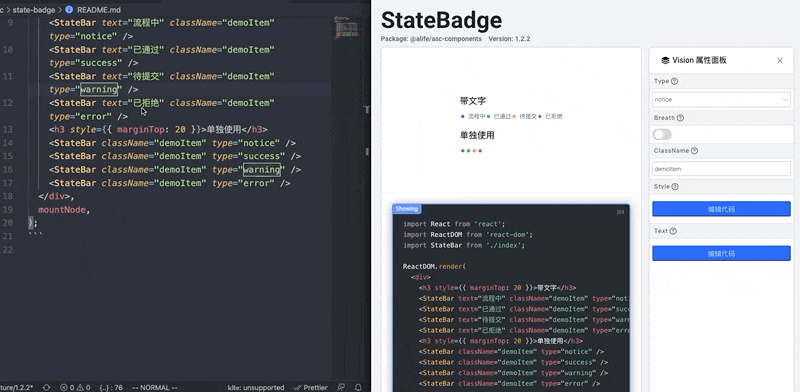Image resolution: width=800 pixels, height=392 pixels.
Task: Click highlighted warning on editor line 11
Action: (x=99, y=89)
